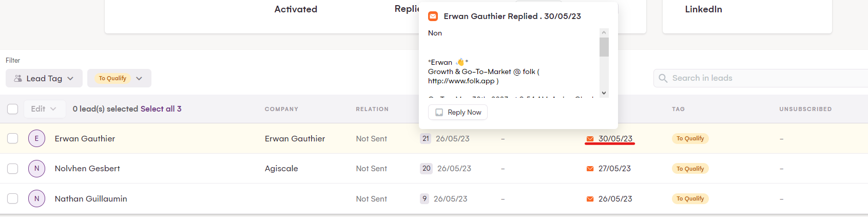Check Erwan Gauthier's row checkbox
Image resolution: width=868 pixels, height=217 pixels.
tap(13, 138)
